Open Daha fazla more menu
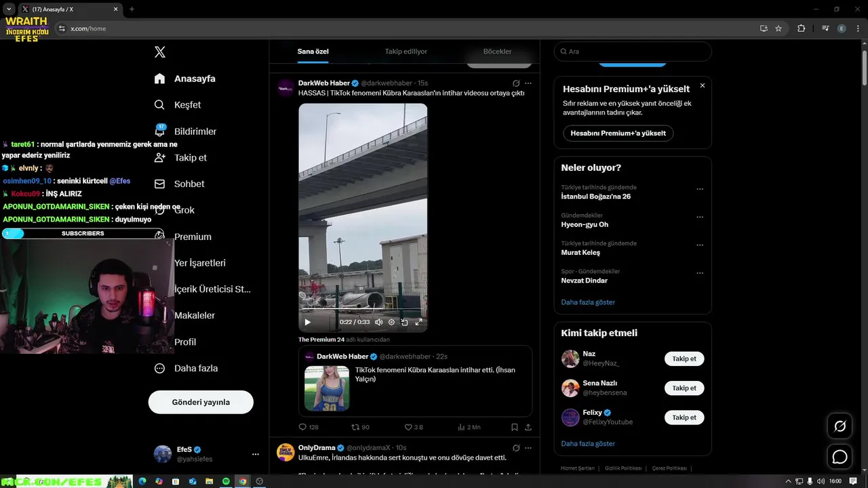Image resolution: width=868 pixels, height=488 pixels. tap(186, 368)
